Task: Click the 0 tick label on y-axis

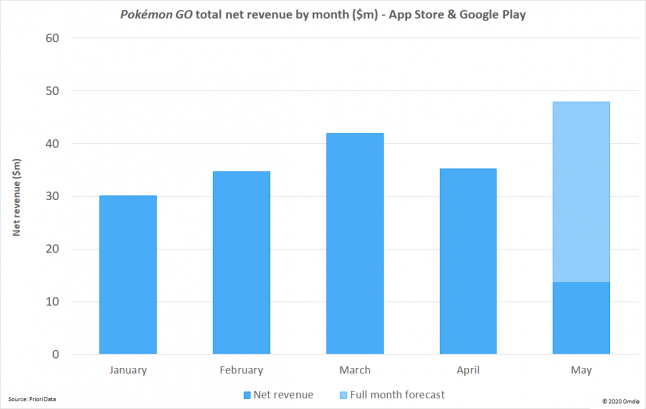Action: click(56, 354)
